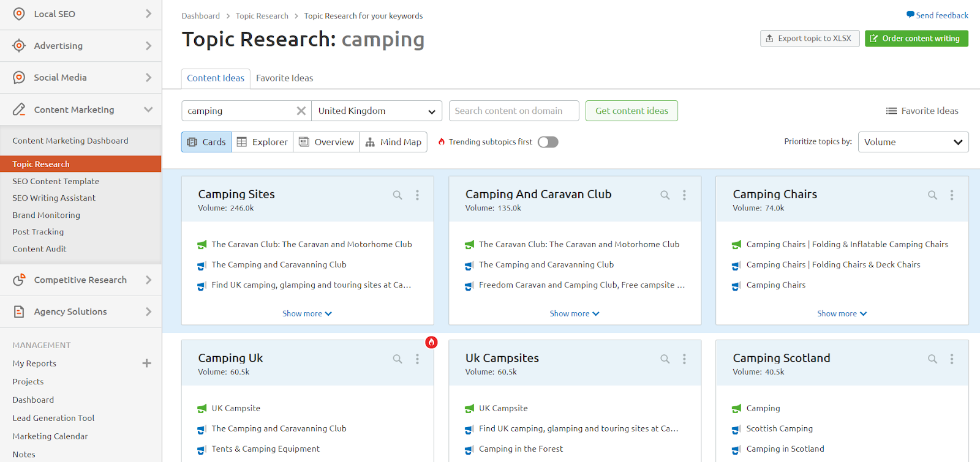Click the Favorite Ideas list icon
Viewport: 980px width, 462px height.
891,111
